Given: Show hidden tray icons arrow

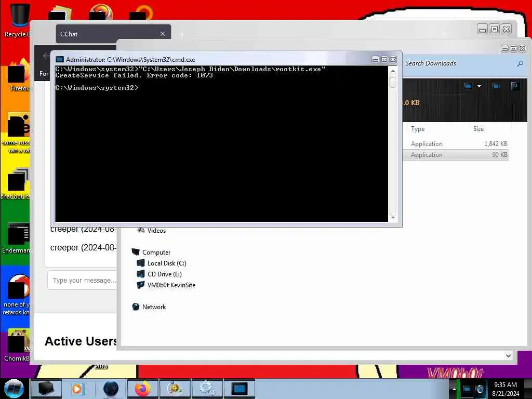Looking at the screenshot, I should (454, 389).
